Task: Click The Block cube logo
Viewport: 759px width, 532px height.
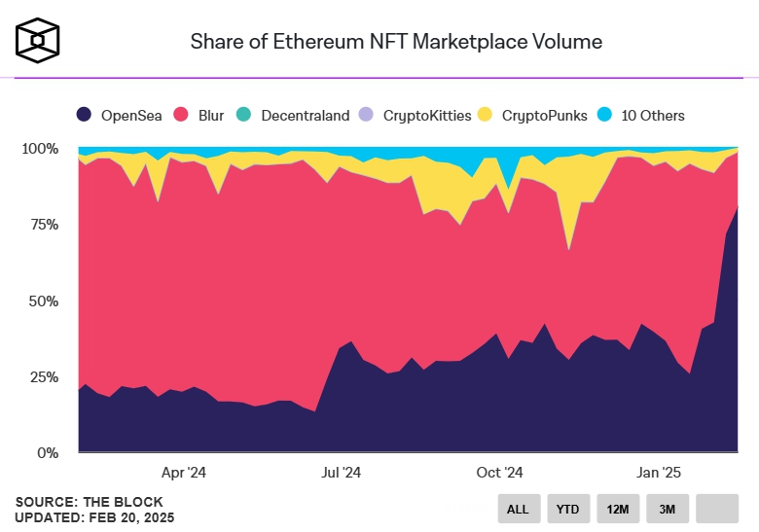Action: pyautogui.click(x=38, y=39)
